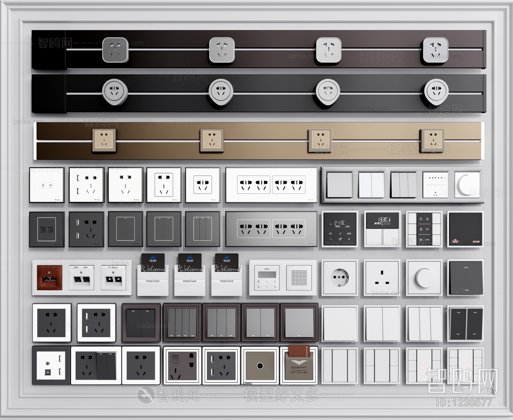Tap the person icon on the keypad

(421, 219)
